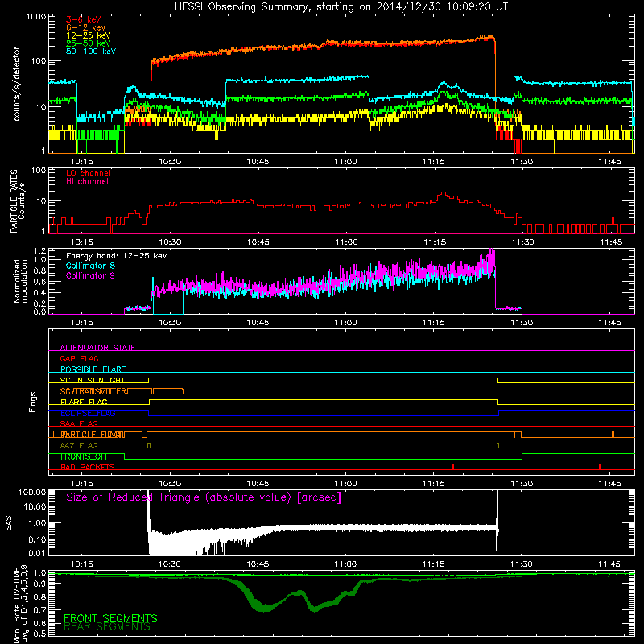644x644 pixels.
Task: Click the SAS axis label
Action: [x=9, y=522]
